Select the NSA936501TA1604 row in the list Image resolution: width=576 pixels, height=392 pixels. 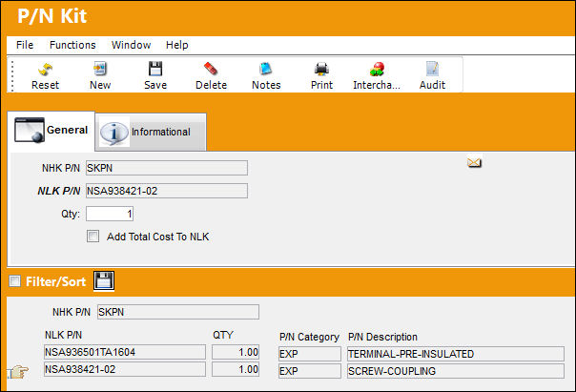pyautogui.click(x=125, y=352)
